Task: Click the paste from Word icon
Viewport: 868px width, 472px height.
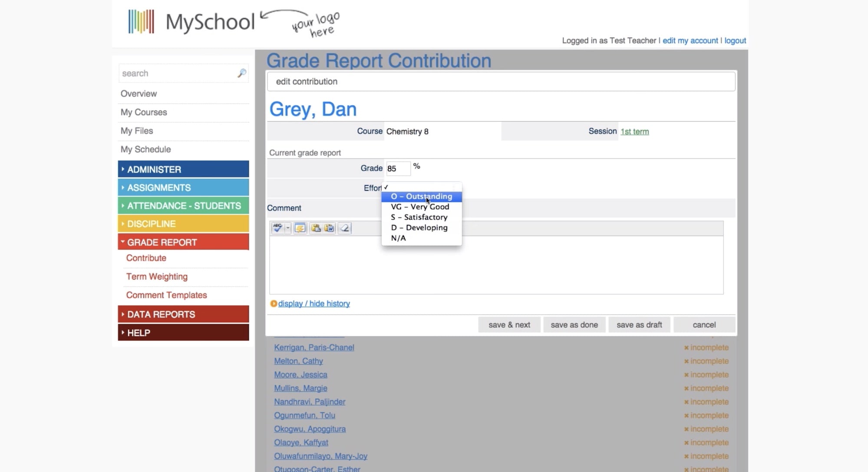Action: click(x=329, y=228)
